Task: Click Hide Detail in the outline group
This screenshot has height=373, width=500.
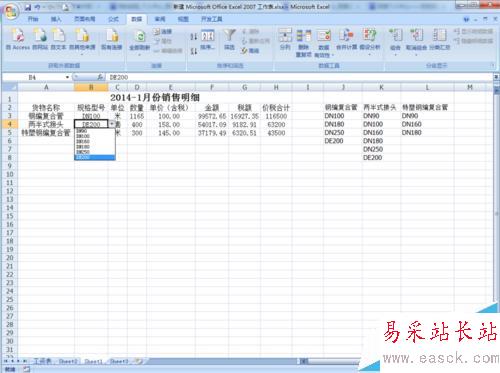Action: coord(473,41)
